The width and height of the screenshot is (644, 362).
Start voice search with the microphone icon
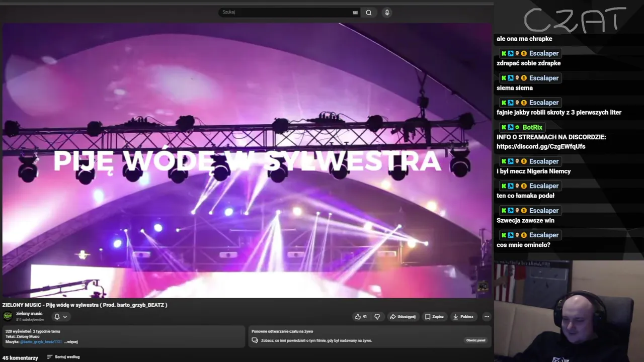click(387, 13)
